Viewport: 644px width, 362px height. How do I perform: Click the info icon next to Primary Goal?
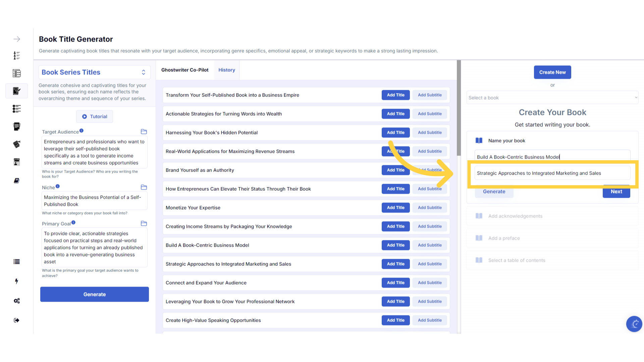73,223
